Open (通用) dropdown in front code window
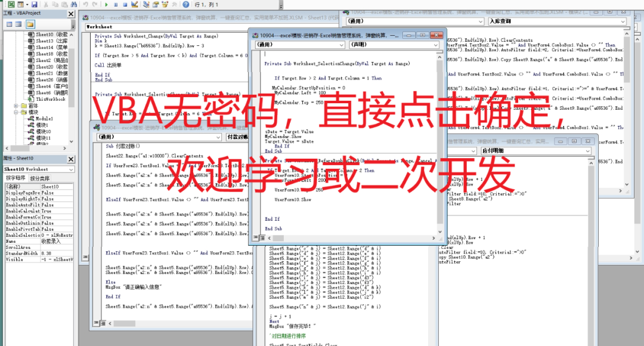 click(341, 45)
